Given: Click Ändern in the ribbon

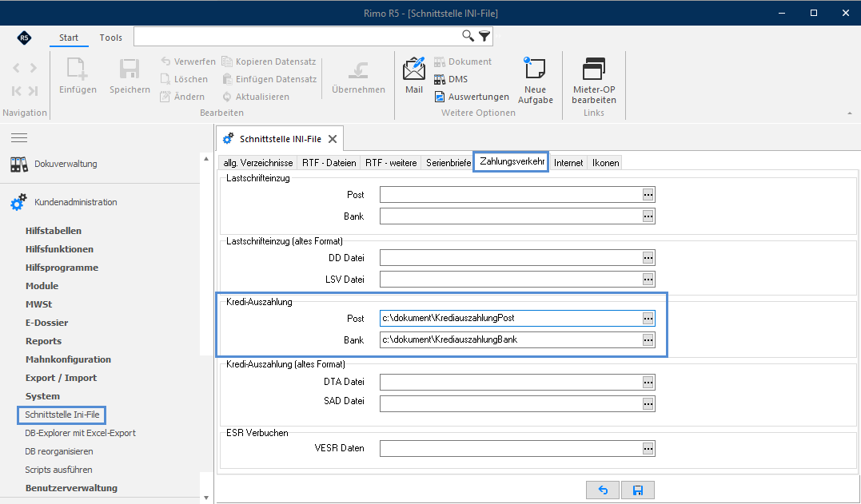Looking at the screenshot, I should click(182, 97).
